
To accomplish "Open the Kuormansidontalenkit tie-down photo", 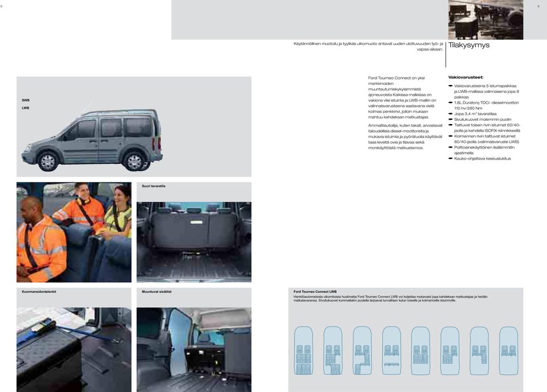I will [x=74, y=349].
